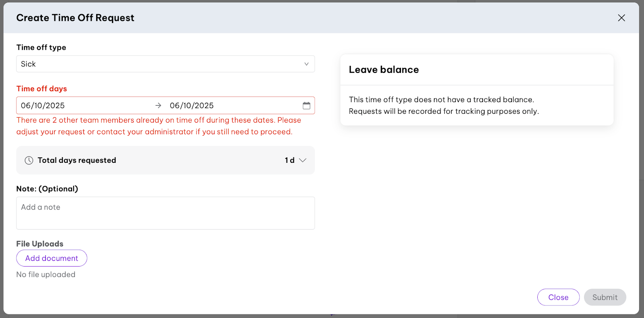Image resolution: width=644 pixels, height=318 pixels.
Task: Expand the Time off type chevron
Action: pos(306,64)
